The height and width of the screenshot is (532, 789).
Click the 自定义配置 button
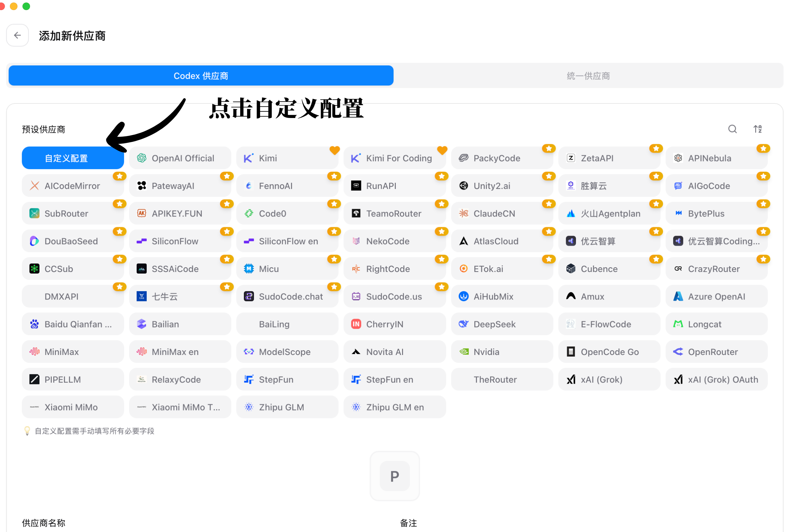pyautogui.click(x=73, y=158)
